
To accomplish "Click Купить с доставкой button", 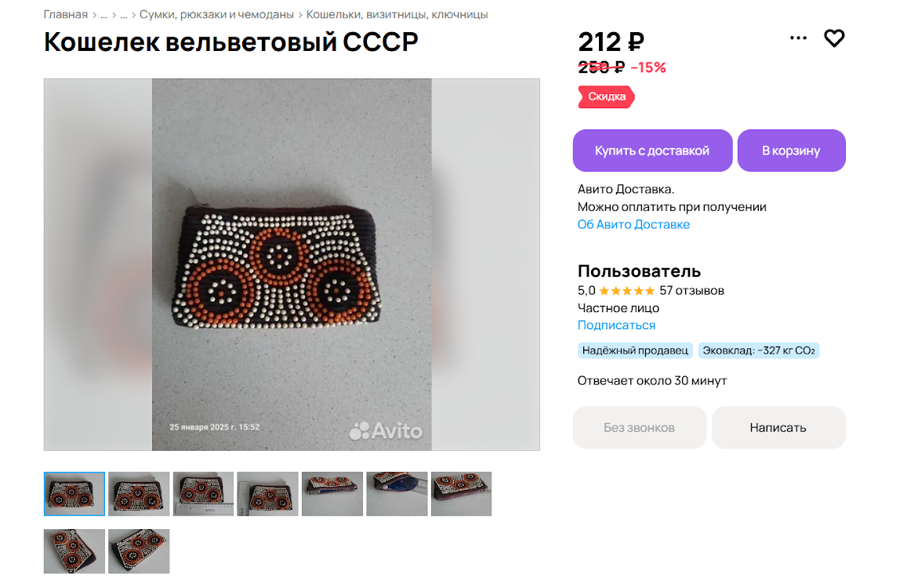I will click(652, 151).
